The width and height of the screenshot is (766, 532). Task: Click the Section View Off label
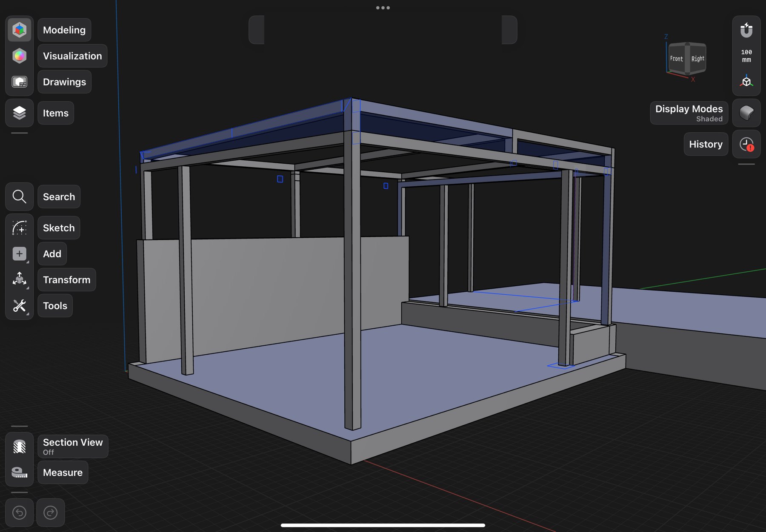point(73,447)
